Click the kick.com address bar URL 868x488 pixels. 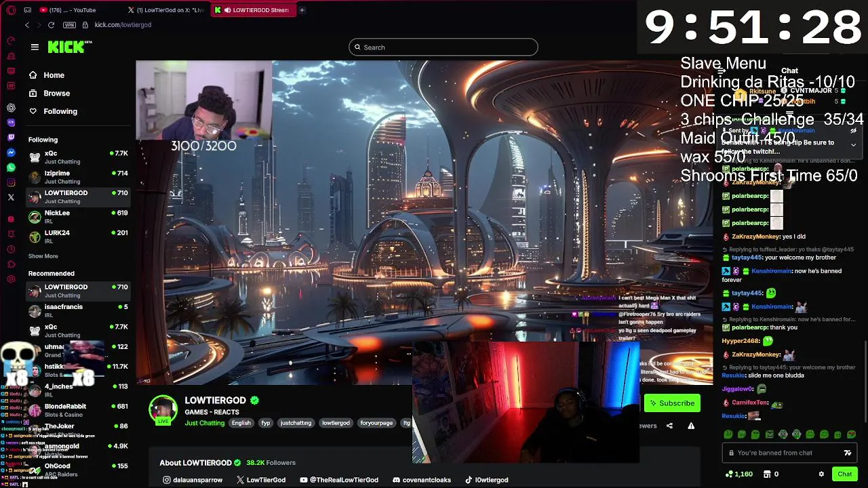pyautogui.click(x=123, y=25)
